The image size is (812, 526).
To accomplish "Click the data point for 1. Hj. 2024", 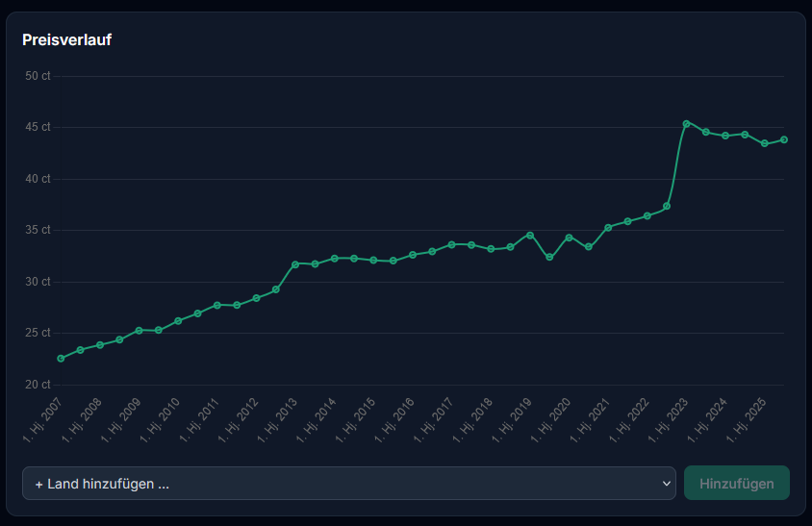I will coord(725,136).
